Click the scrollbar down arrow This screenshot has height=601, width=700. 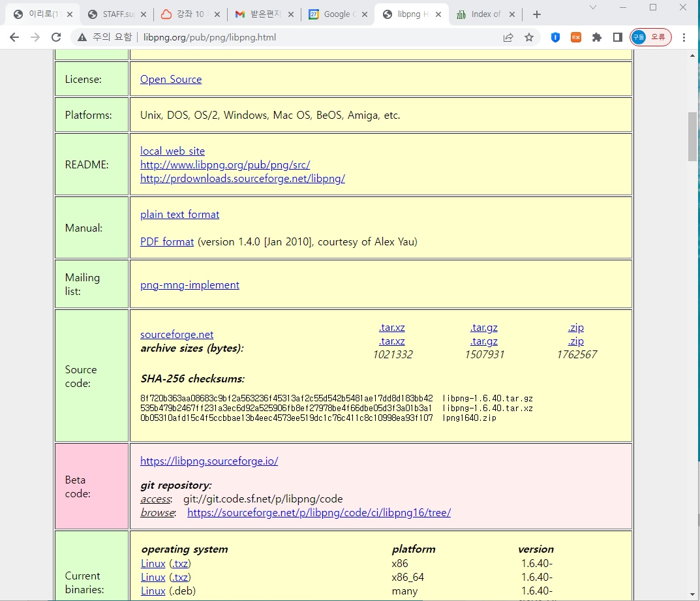point(692,594)
